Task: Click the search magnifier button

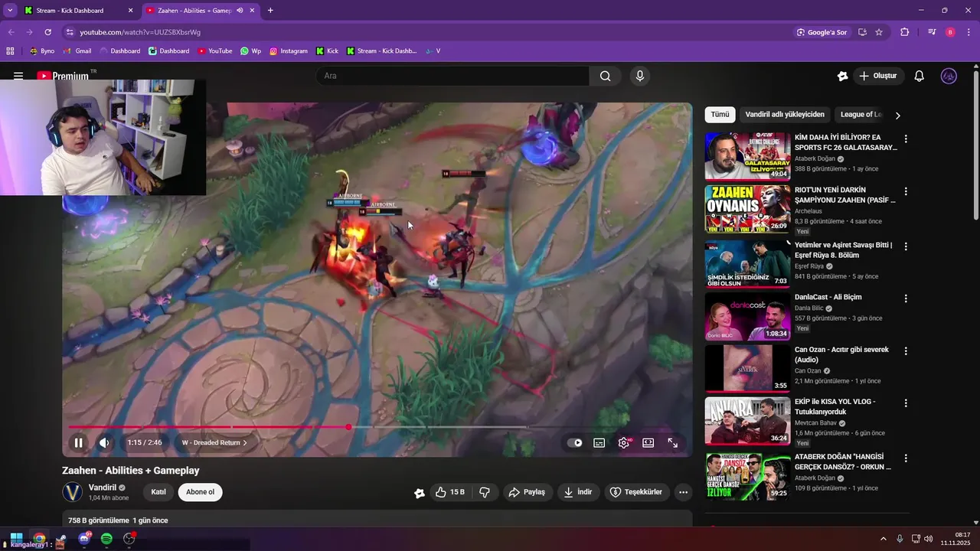Action: [606, 76]
